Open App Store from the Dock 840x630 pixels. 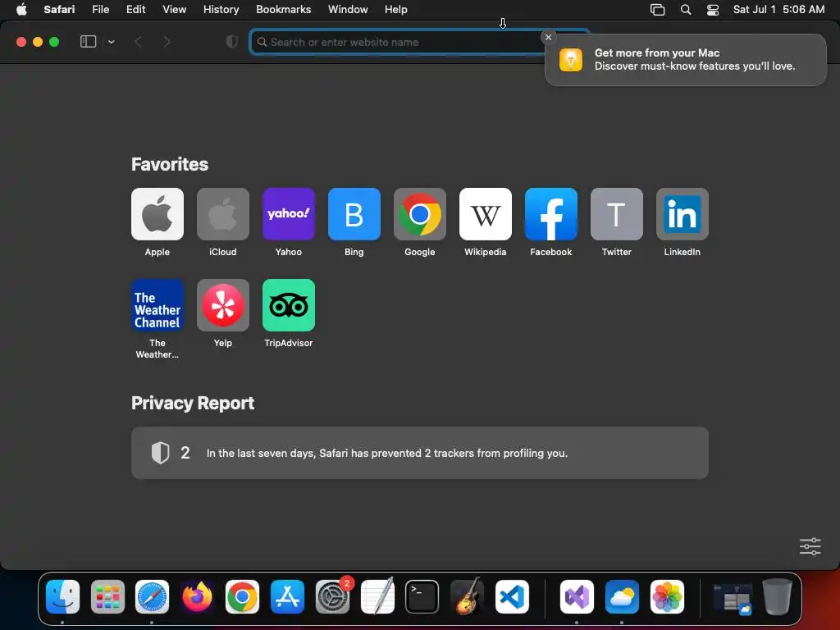point(287,596)
